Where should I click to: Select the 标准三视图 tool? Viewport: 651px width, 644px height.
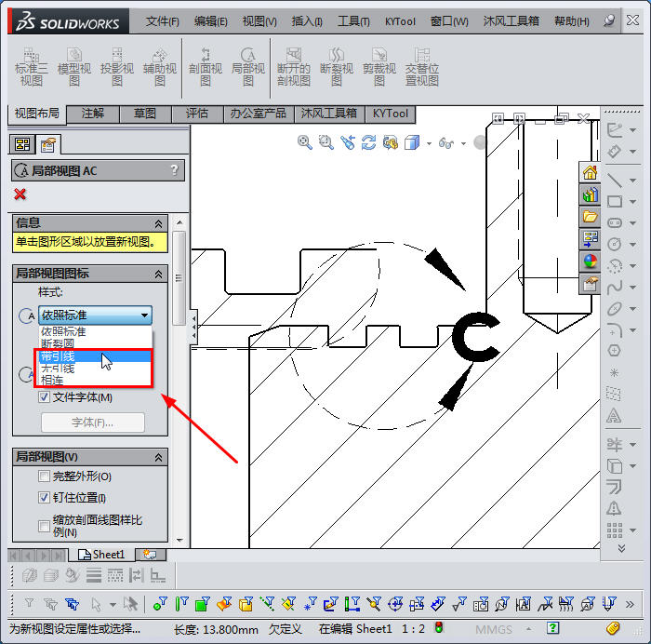(x=30, y=67)
